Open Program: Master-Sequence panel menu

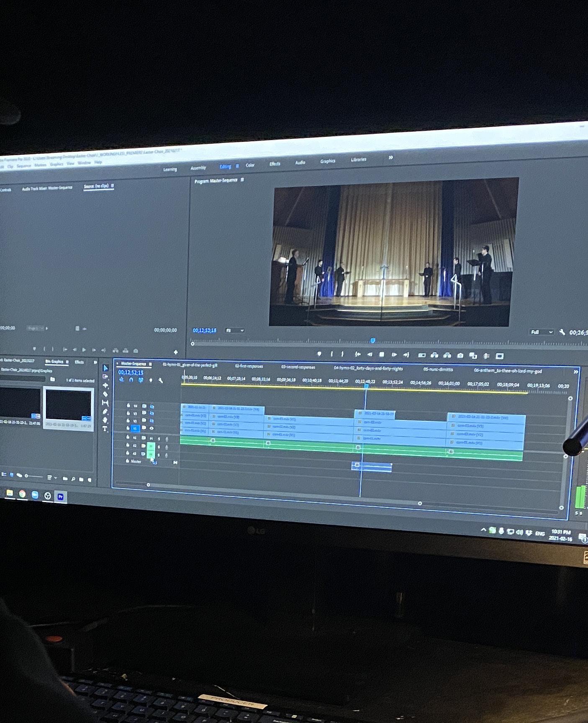point(242,180)
